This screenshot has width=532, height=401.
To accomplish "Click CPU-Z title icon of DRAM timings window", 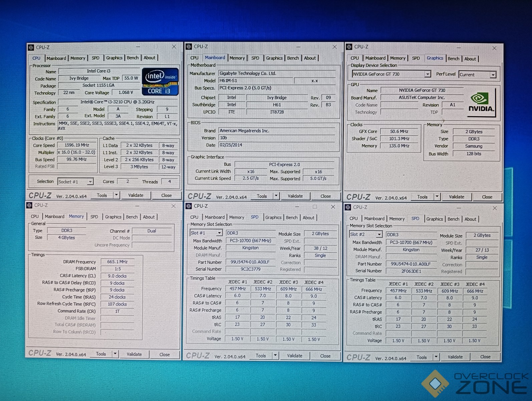I will [x=29, y=205].
